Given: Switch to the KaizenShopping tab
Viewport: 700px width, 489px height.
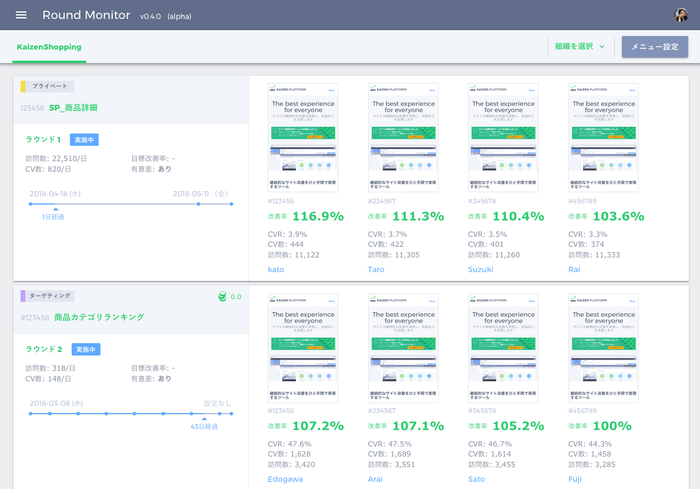Looking at the screenshot, I should click(49, 47).
